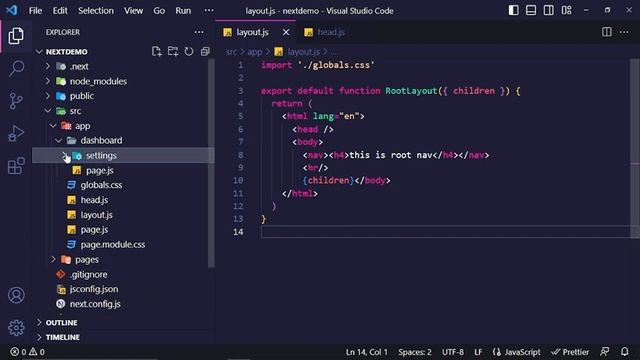Image resolution: width=640 pixels, height=360 pixels.
Task: Expand the settings folder
Action: coord(64,155)
